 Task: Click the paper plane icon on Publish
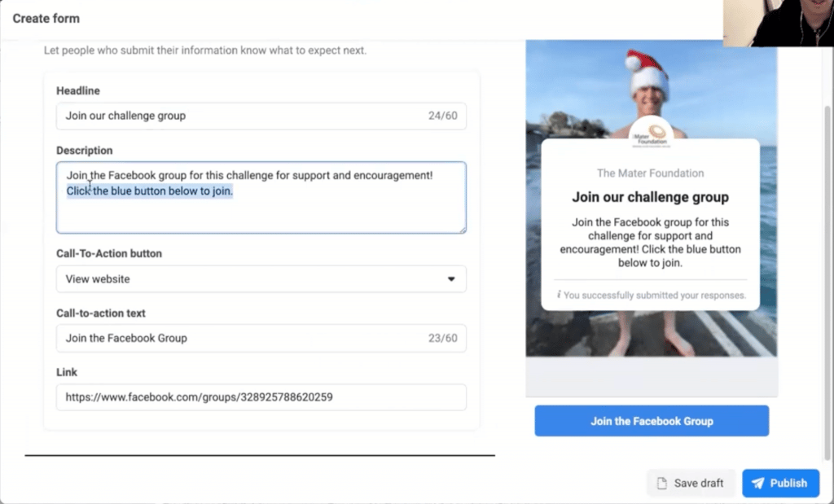(759, 483)
